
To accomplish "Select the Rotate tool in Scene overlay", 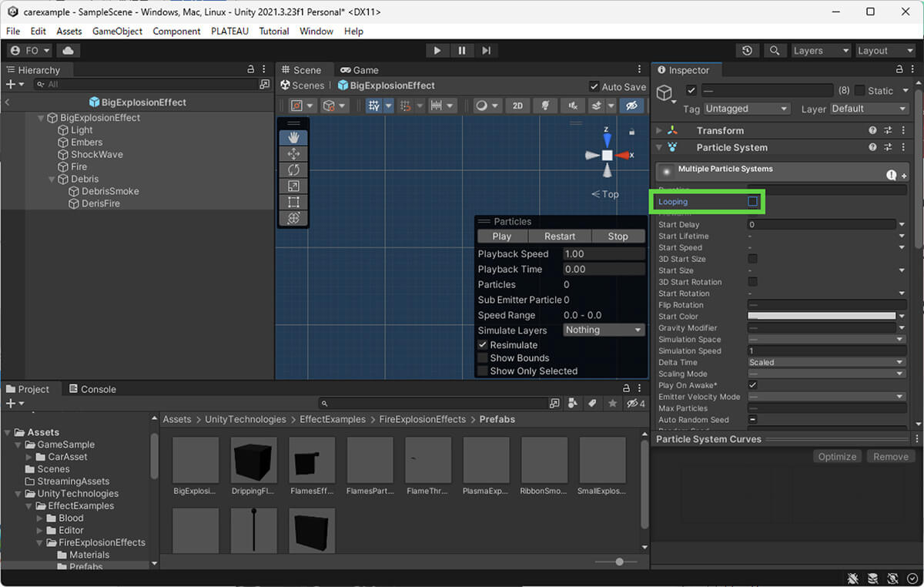I will [293, 170].
